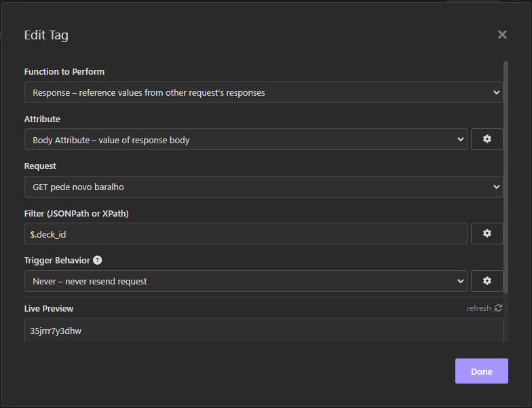The height and width of the screenshot is (408, 532).
Task: Click the Request label
Action: point(40,166)
